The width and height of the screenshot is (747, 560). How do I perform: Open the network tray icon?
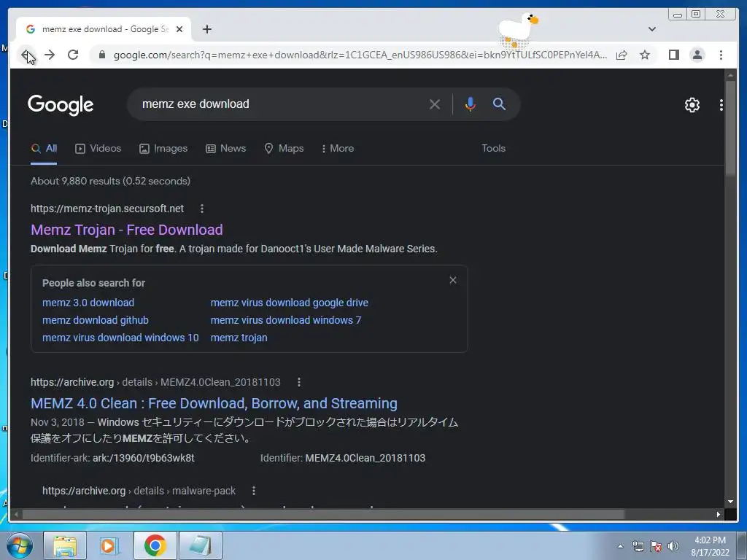coord(638,546)
